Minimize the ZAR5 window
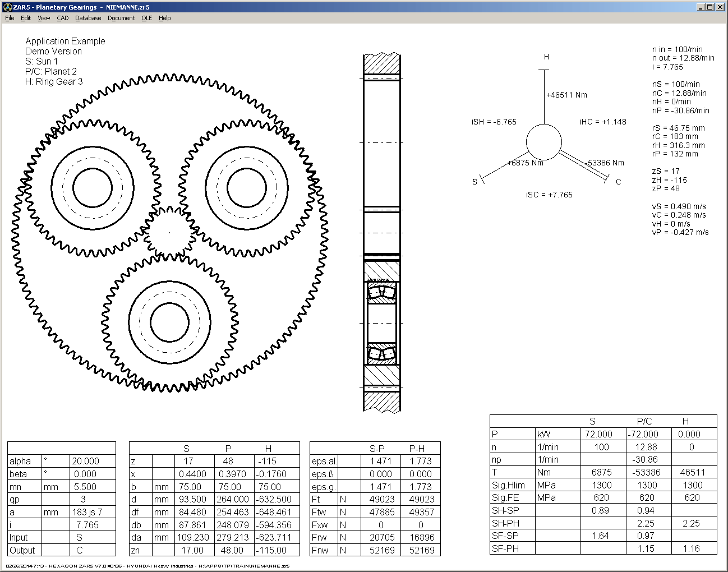Viewport: 728px width, 572px height. click(x=701, y=7)
